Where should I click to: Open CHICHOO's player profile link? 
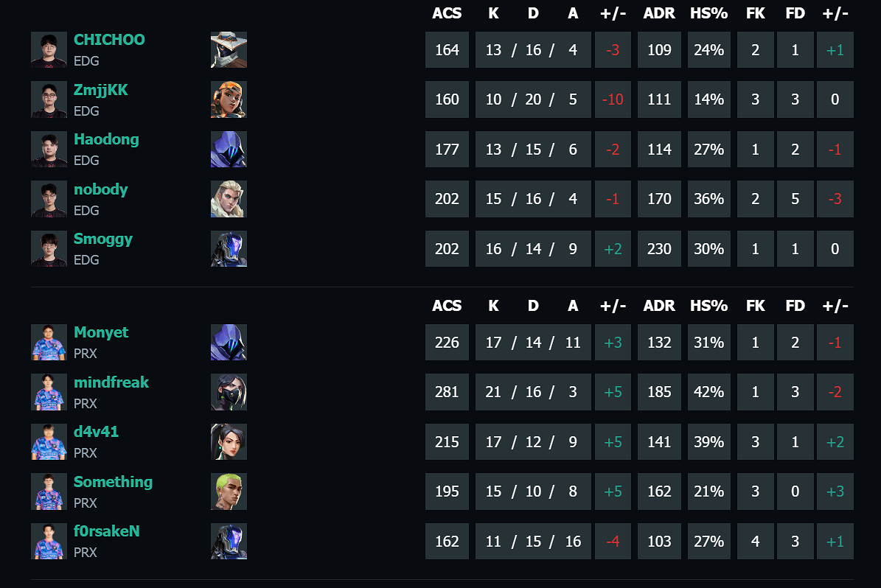click(x=109, y=40)
